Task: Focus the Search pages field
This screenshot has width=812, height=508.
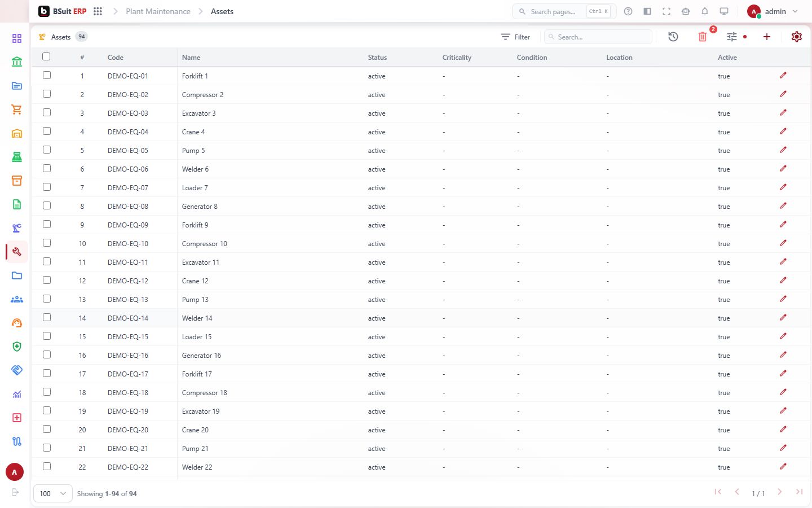Action: pos(564,11)
